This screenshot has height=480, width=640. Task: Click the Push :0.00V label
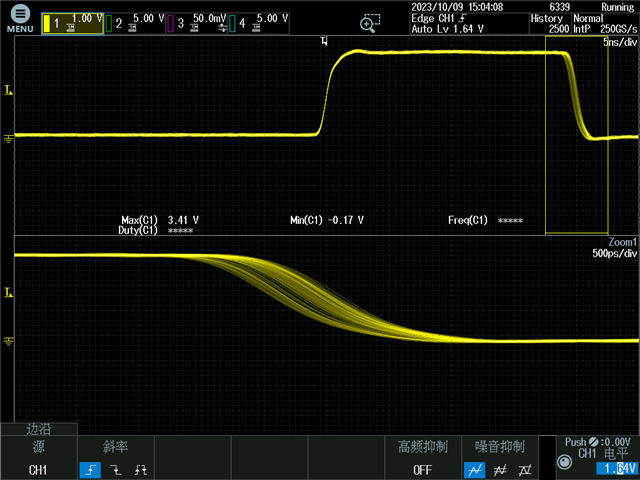[x=598, y=442]
